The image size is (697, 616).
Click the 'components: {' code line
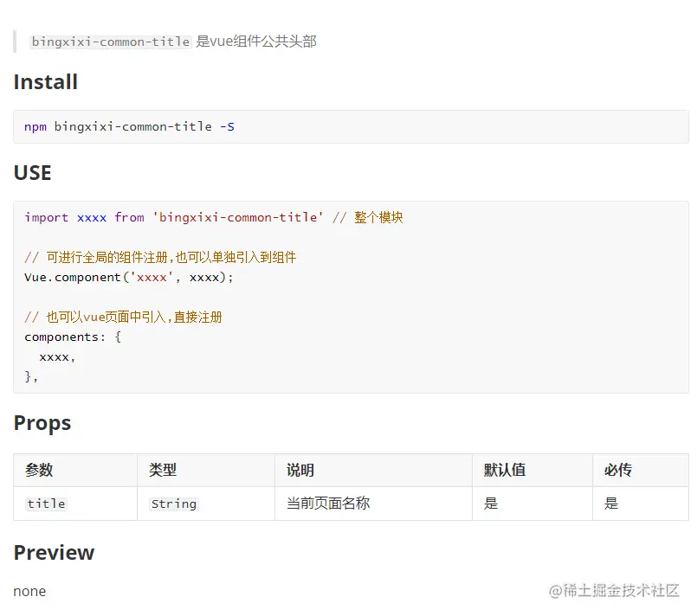coord(73,337)
